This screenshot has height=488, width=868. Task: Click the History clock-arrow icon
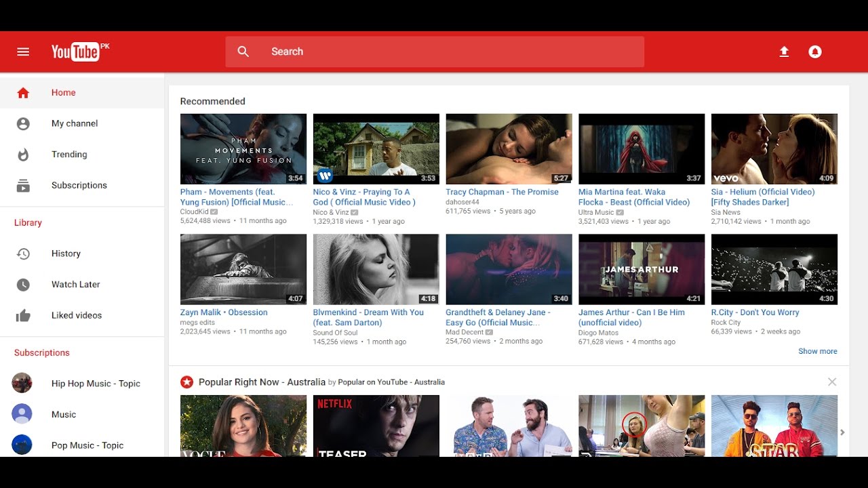point(23,253)
